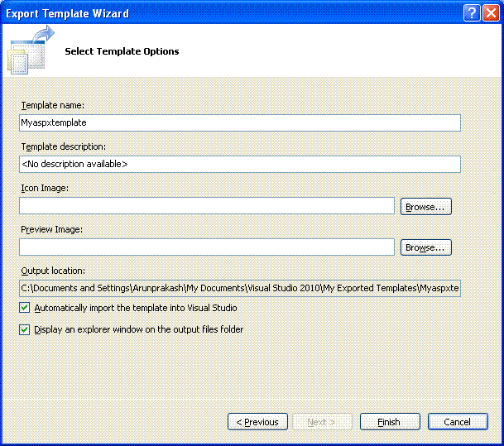Click the Template name field containing Myaspxtemplate
Image resolution: width=504 pixels, height=446 pixels.
tap(240, 122)
